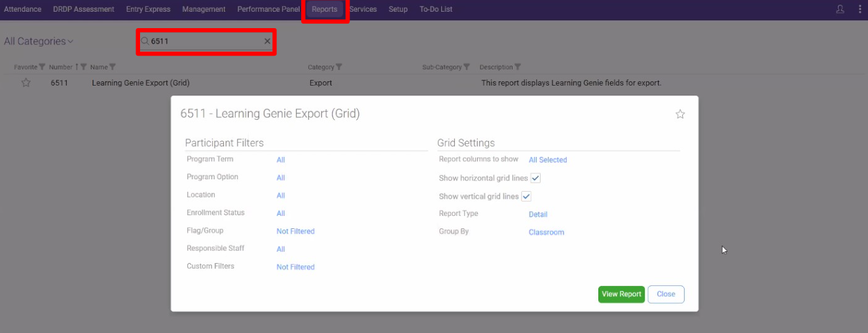Click the Category column header
868x333 pixels.
[321, 67]
